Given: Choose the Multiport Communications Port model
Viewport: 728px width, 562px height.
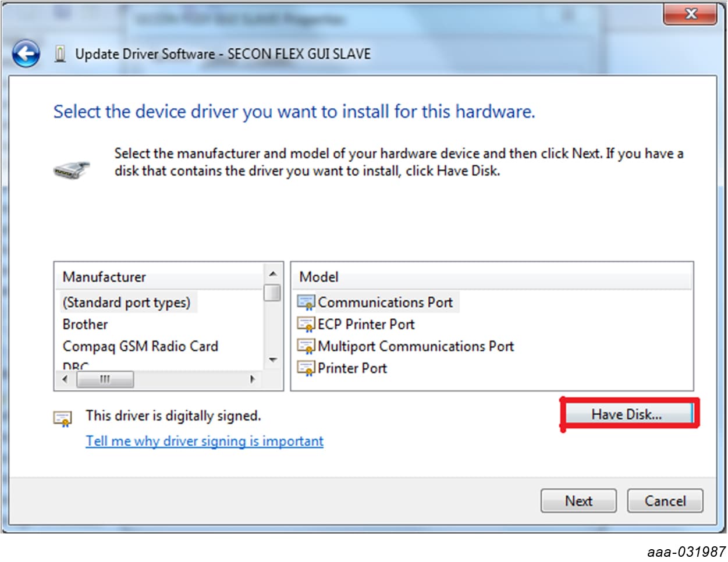Looking at the screenshot, I should [416, 346].
